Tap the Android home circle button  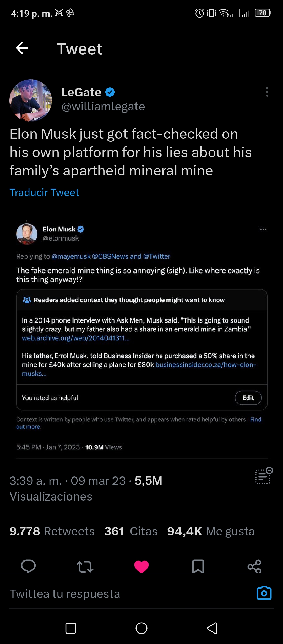(141, 628)
